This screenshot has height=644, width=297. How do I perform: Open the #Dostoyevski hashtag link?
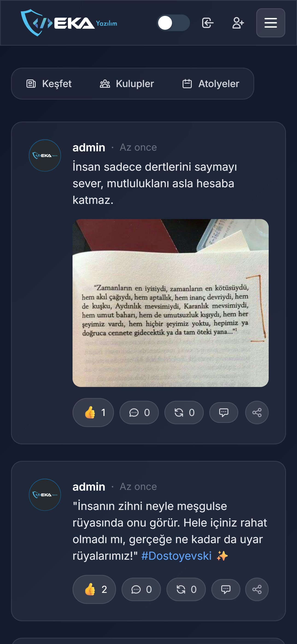coord(176,556)
